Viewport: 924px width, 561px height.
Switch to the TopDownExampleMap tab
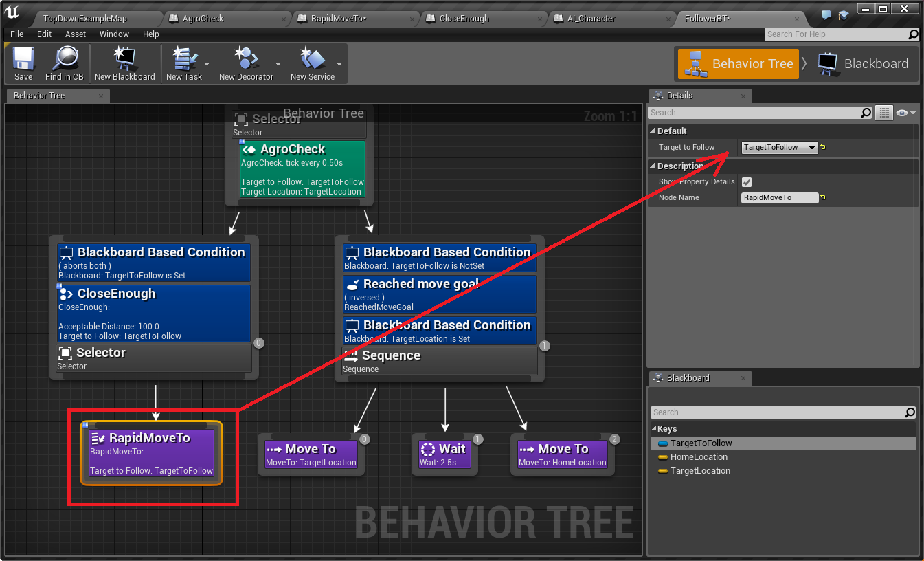85,19
